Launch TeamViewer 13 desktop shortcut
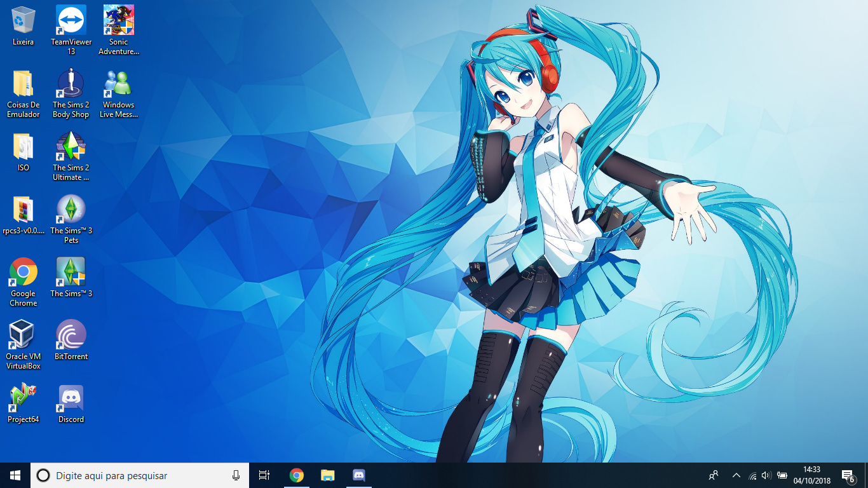Image resolution: width=868 pixels, height=488 pixels. point(71,31)
